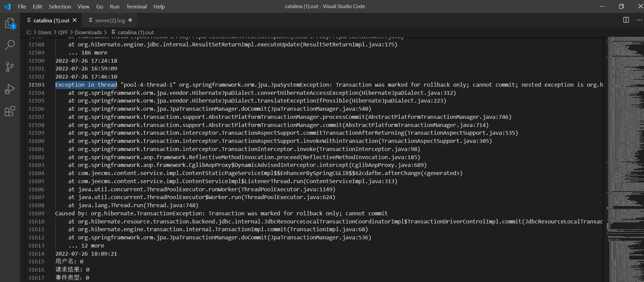Expand the Users breadcrumb segment
The height and width of the screenshot is (282, 644).
click(45, 32)
